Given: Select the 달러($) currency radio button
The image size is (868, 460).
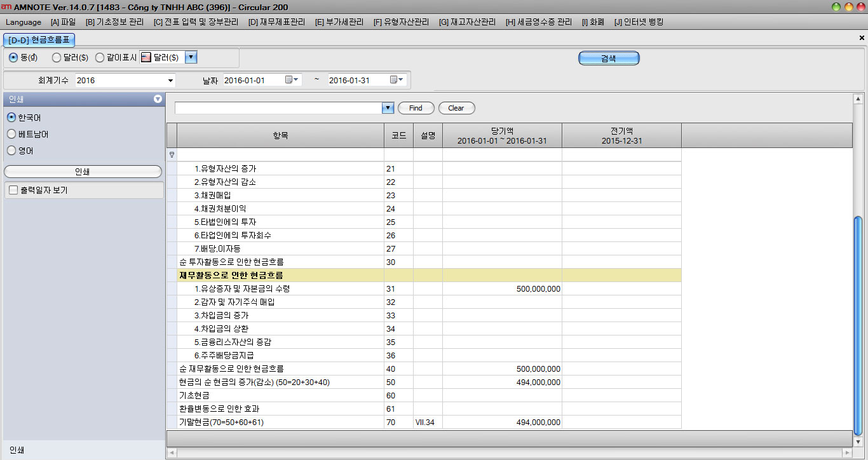Looking at the screenshot, I should [x=57, y=57].
